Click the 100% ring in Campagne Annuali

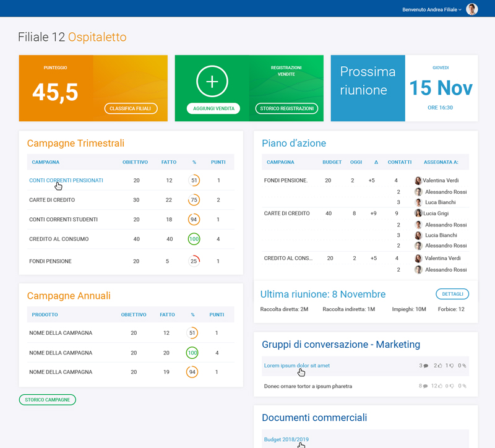[192, 353]
